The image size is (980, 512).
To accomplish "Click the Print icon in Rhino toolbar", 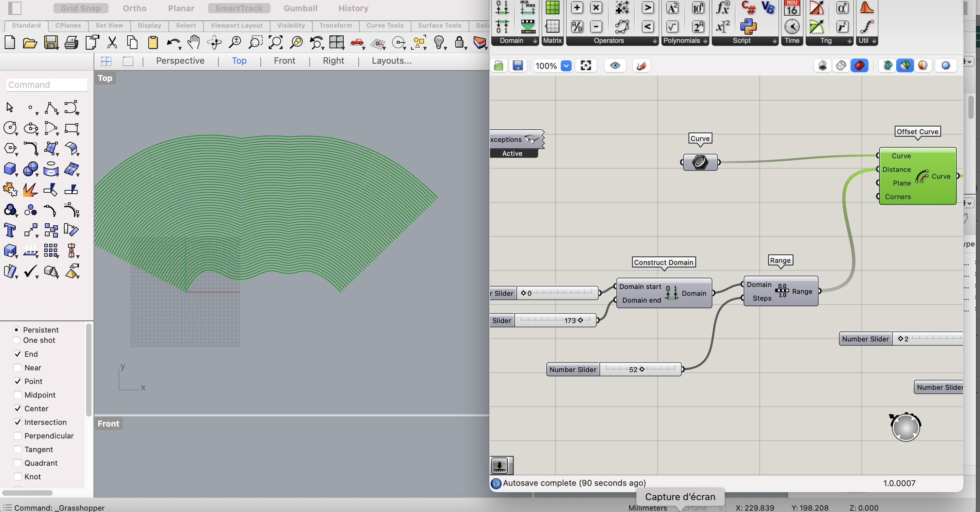I will pyautogui.click(x=71, y=43).
